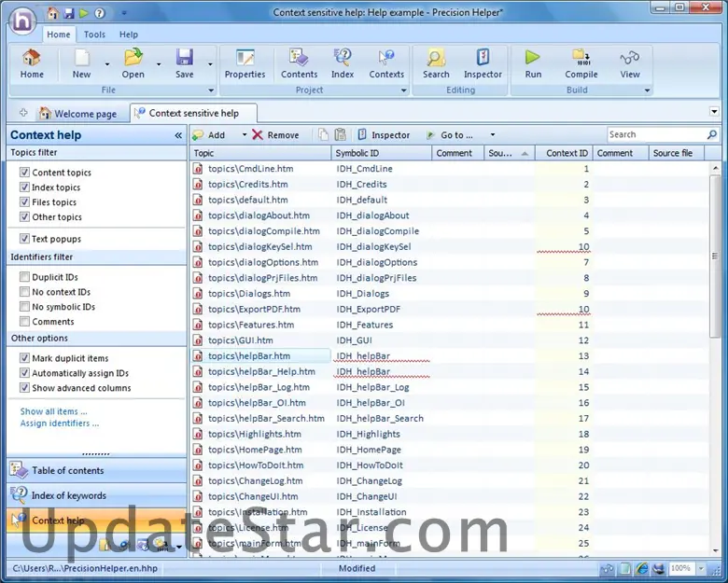Image resolution: width=728 pixels, height=583 pixels.
Task: Click the copy icon in list toolbar
Action: tap(323, 134)
